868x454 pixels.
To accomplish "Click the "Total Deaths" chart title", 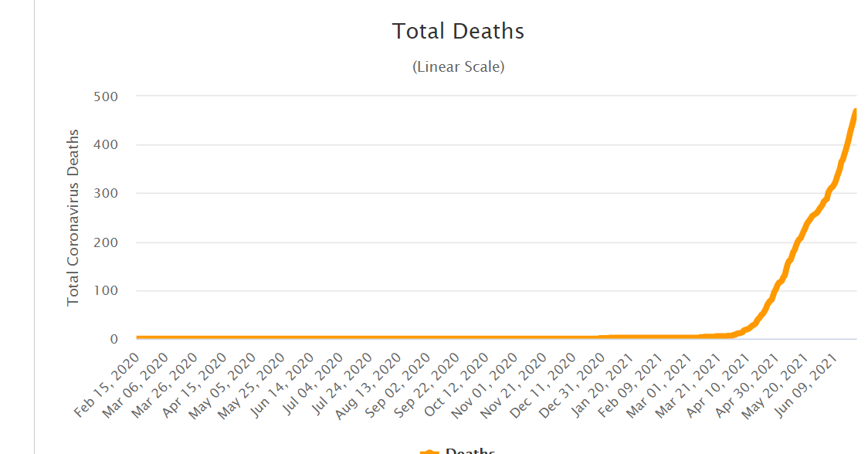I will click(458, 31).
